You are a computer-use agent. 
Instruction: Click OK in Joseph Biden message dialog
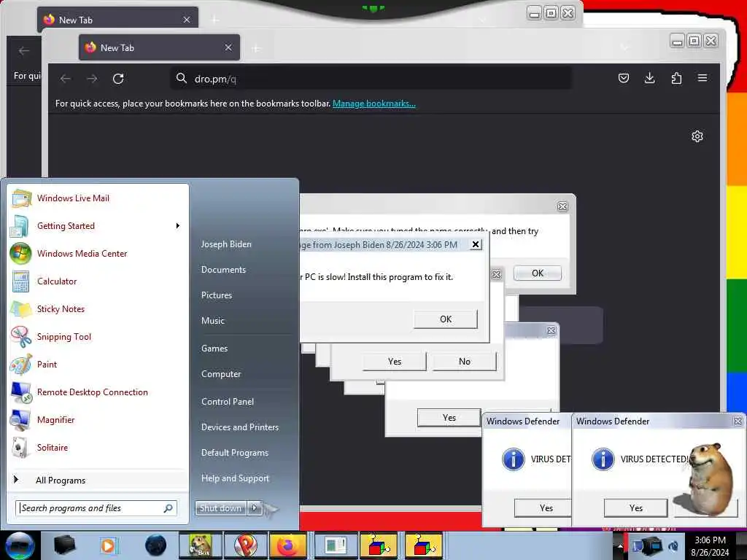point(446,319)
